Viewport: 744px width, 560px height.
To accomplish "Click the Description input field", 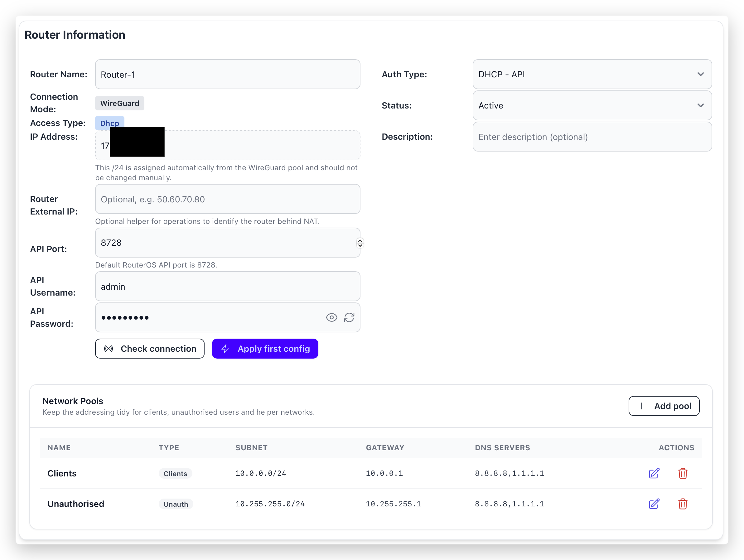I will click(592, 137).
